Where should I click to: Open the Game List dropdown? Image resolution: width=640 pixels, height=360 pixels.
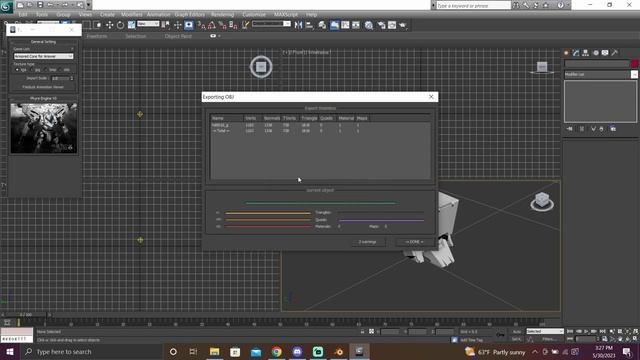tap(44, 56)
